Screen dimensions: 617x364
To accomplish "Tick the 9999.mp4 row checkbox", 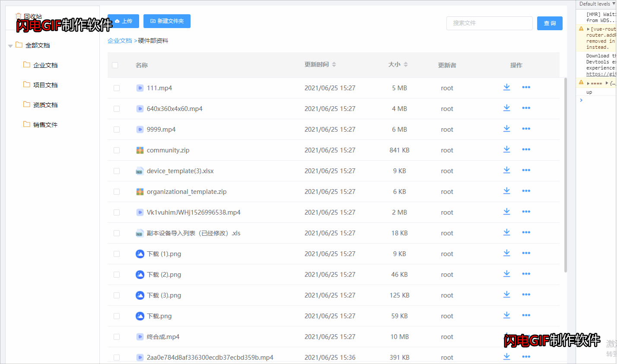I will pos(117,130).
